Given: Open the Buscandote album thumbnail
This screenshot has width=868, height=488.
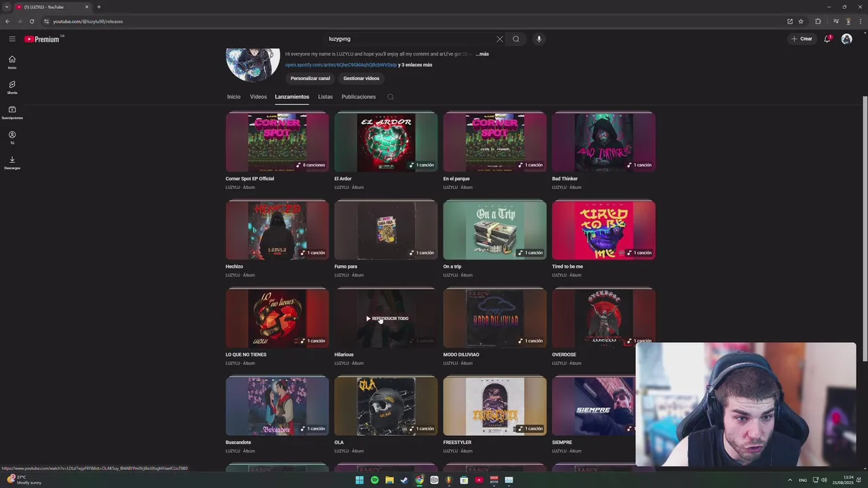Looking at the screenshot, I should pos(277,406).
